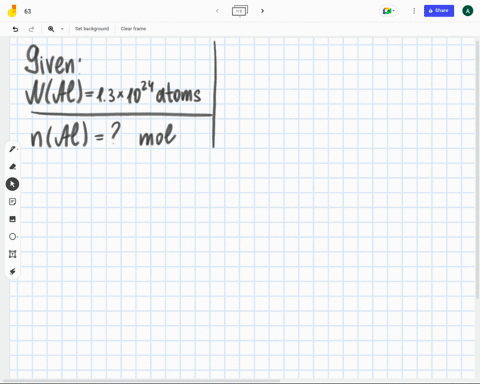Image resolution: width=480 pixels, height=384 pixels.
Task: Start a Google Meet call
Action: (x=388, y=11)
